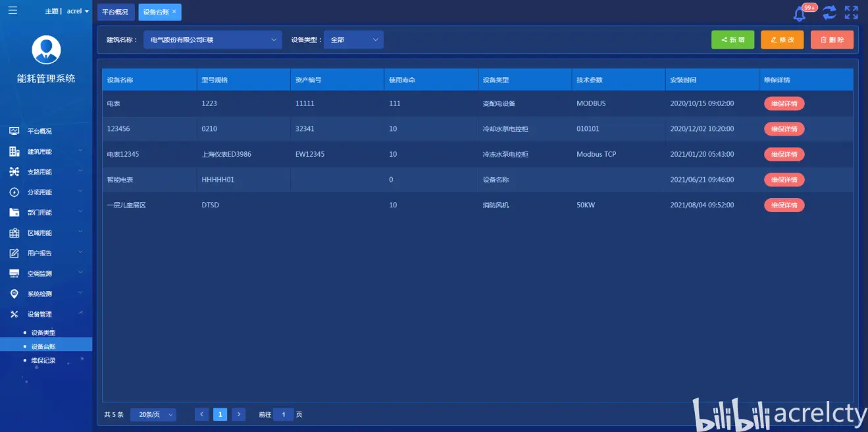Click the user avatar icon
The image size is (868, 432).
pos(46,49)
